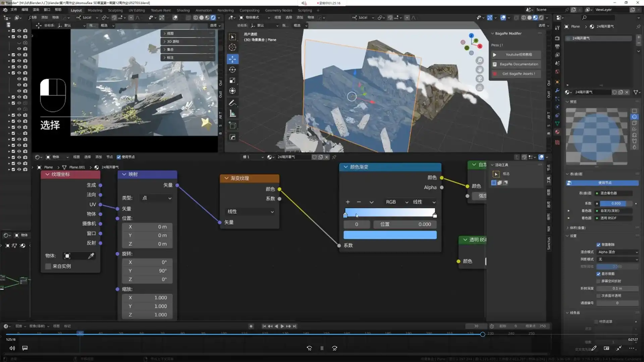Viewport: 644px width, 362px height.
Task: Click the Get BagaPie Assets button
Action: (x=516, y=74)
